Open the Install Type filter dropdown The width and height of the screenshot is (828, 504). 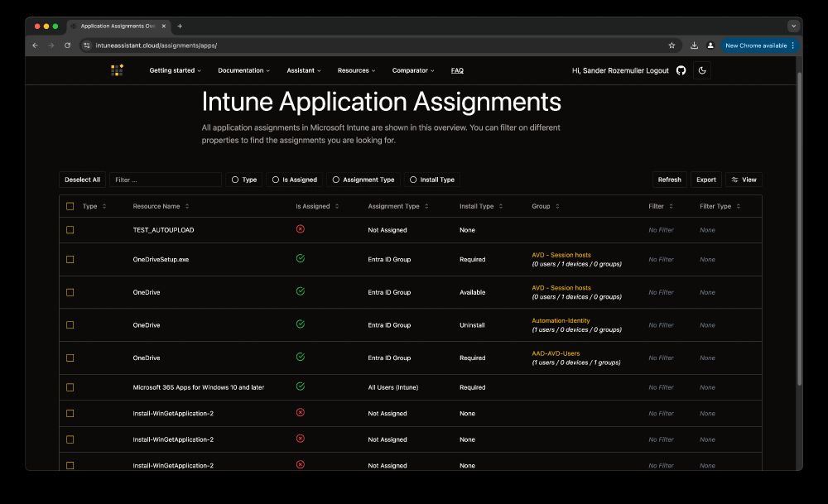tap(432, 180)
